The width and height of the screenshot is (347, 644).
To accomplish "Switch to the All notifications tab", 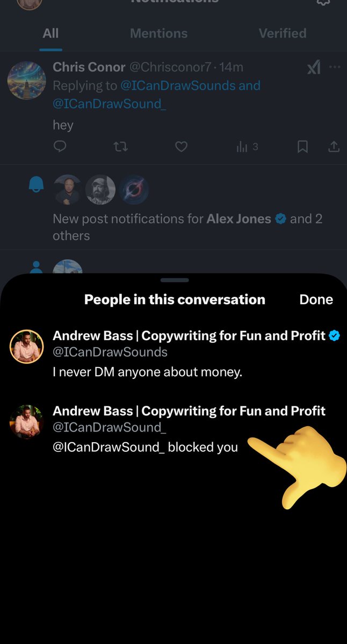I will click(50, 33).
